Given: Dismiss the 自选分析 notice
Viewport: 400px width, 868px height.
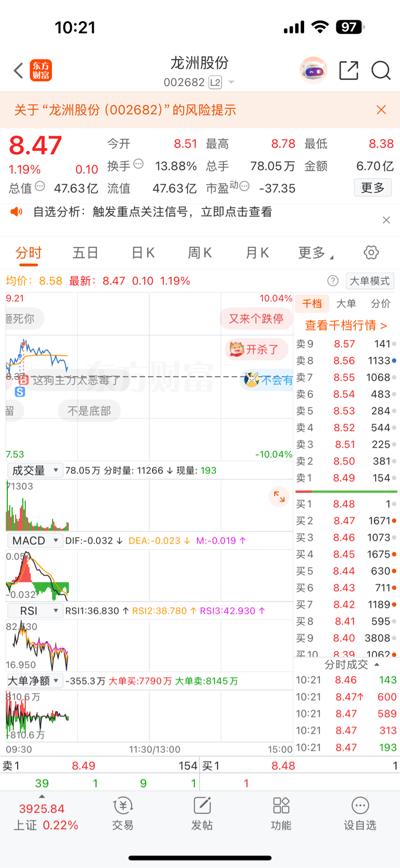Looking at the screenshot, I should pos(386,220).
